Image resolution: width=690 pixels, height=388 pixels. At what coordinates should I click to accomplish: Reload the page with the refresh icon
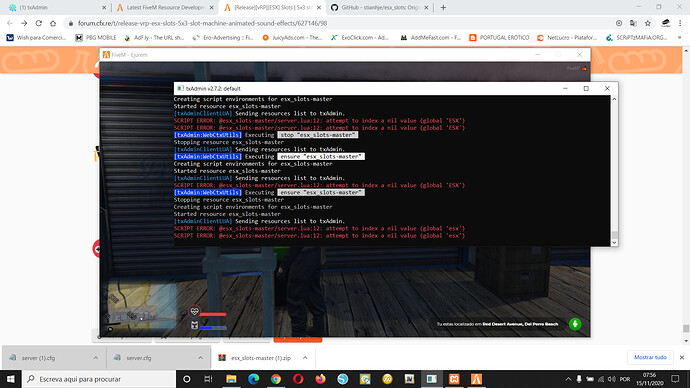pos(39,23)
